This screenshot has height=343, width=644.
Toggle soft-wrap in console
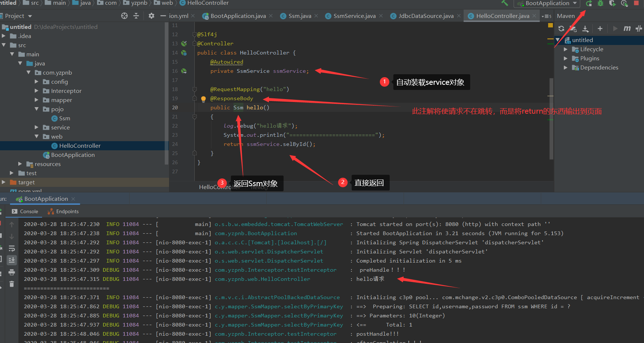(12, 249)
